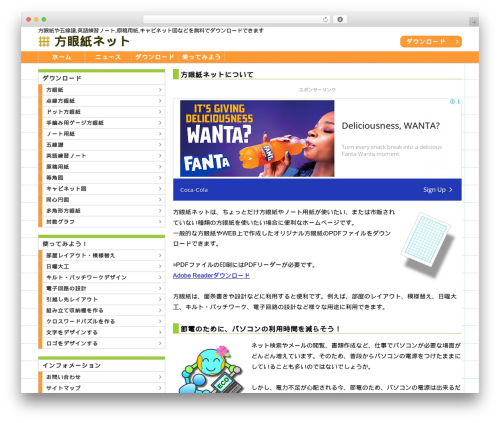Open ロゴをデザインする in the sidebar
Image resolution: width=500 pixels, height=423 pixels.
click(x=102, y=344)
